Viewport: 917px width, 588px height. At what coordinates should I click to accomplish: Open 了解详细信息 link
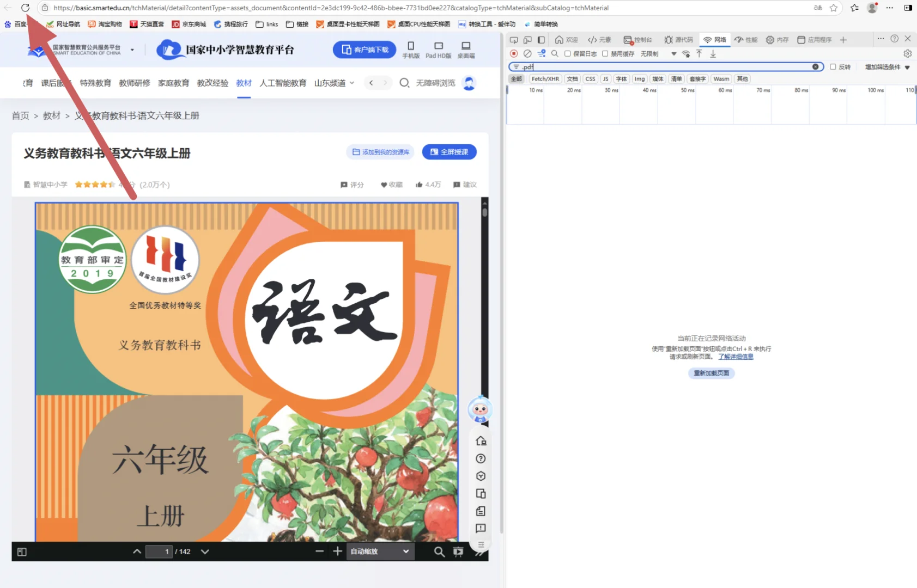click(x=736, y=357)
